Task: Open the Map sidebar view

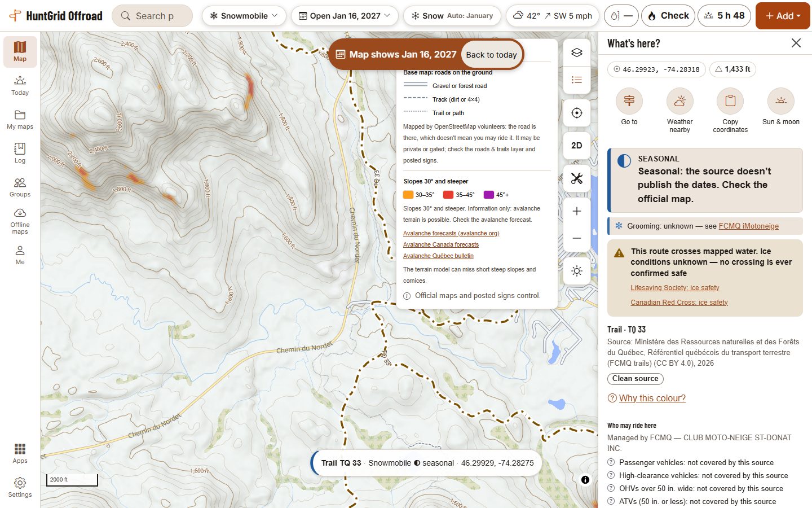Action: coord(20,52)
